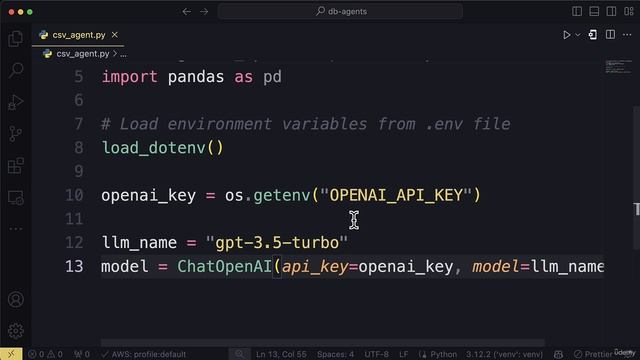Screen dimensions: 640x360
Task: Click "load_dotenv" on line 8
Action: pyautogui.click(x=153, y=148)
